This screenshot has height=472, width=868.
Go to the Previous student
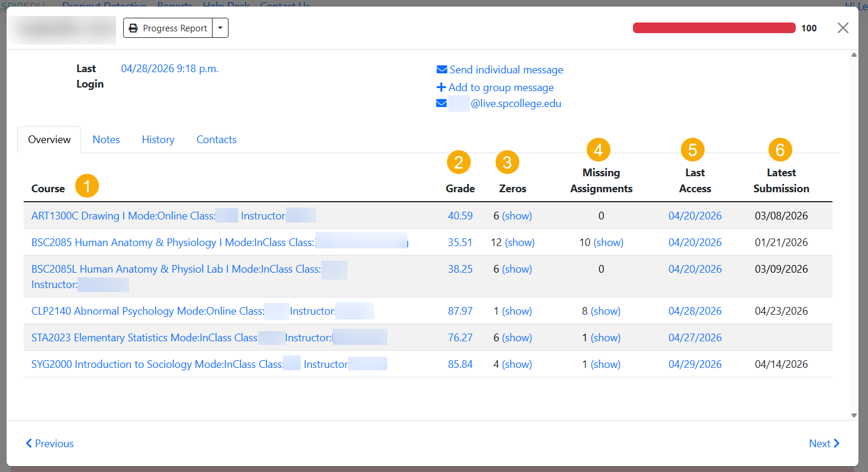pyautogui.click(x=50, y=444)
